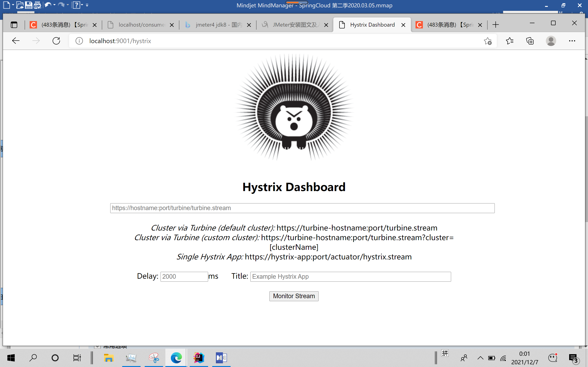Close the JMeter installation tab
Image resolution: width=588 pixels, height=367 pixels.
point(326,25)
